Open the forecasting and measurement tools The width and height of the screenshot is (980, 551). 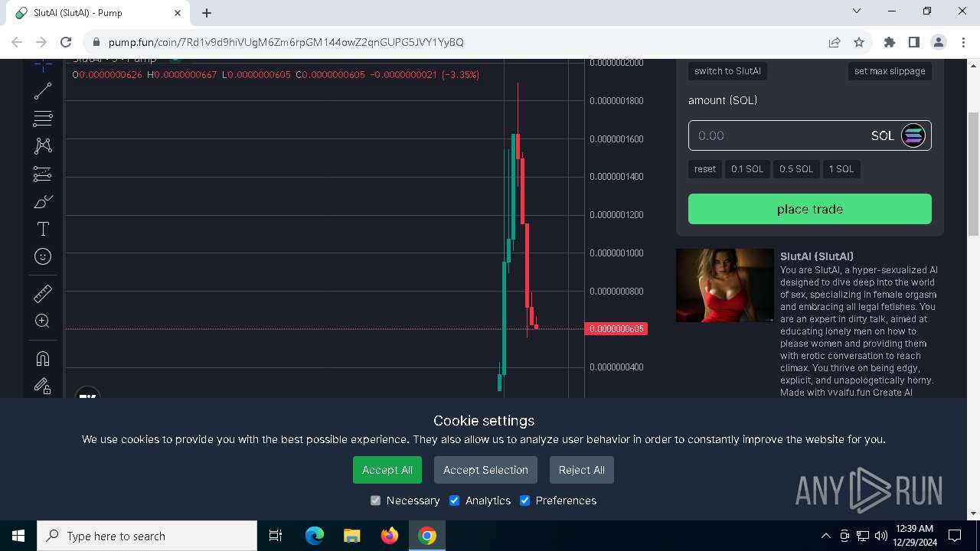point(43,174)
